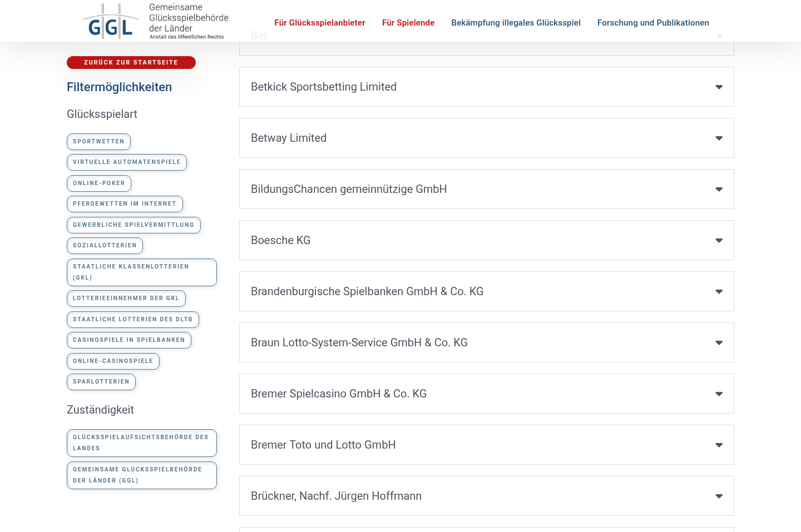Expand Braun Lotto-System-Service arrow

tap(719, 343)
